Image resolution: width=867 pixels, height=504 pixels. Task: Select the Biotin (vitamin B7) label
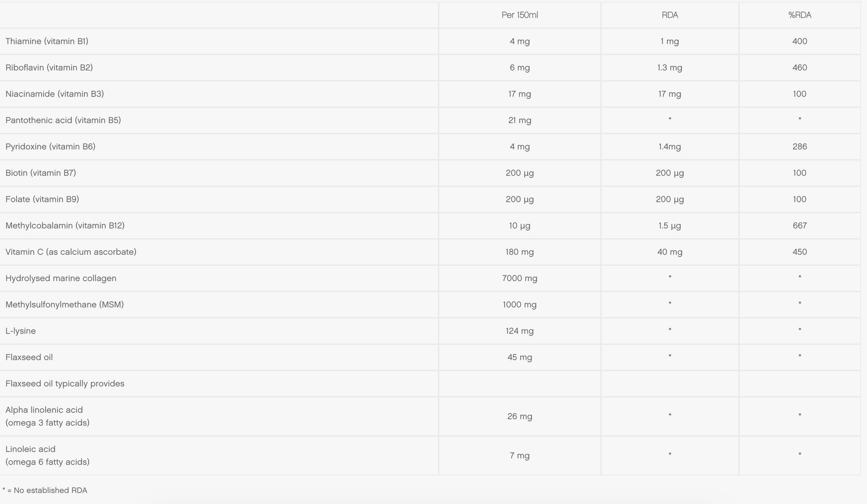pyautogui.click(x=40, y=173)
